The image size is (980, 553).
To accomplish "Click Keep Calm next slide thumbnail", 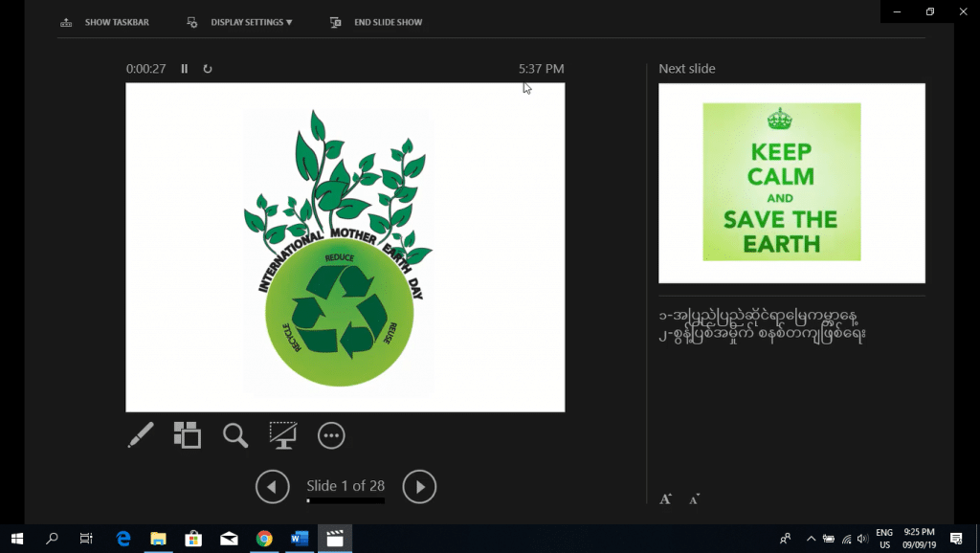I will 791,183.
